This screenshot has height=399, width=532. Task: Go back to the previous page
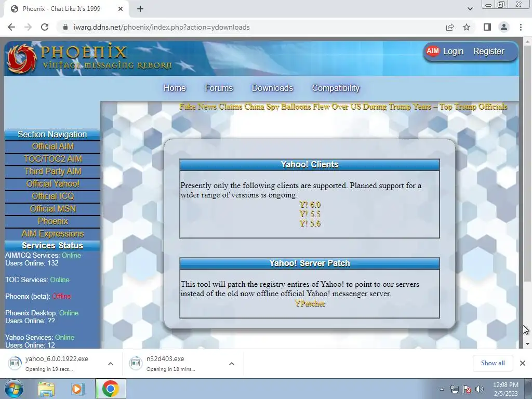coord(11,27)
